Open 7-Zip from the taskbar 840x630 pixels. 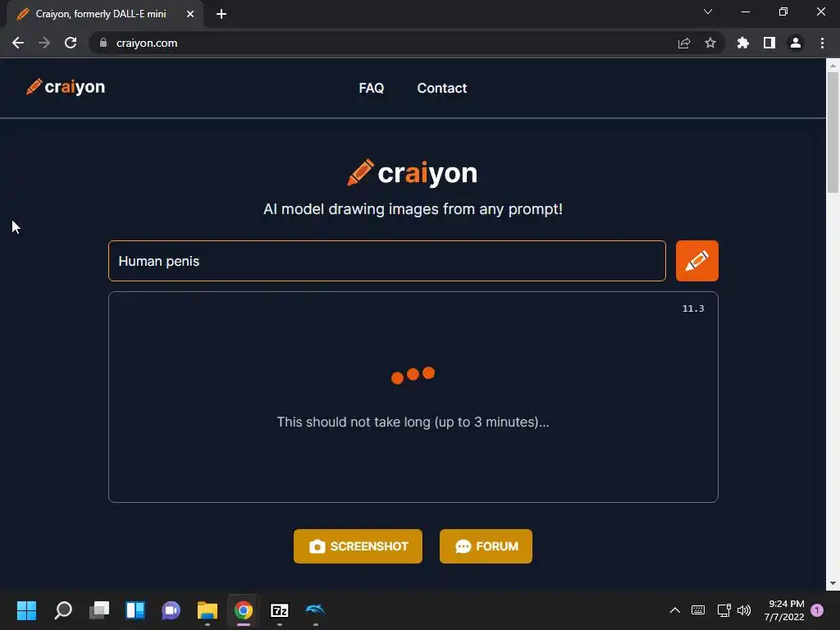tap(280, 610)
